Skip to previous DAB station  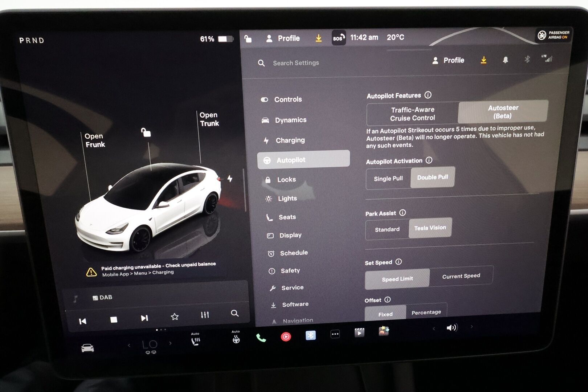[83, 321]
